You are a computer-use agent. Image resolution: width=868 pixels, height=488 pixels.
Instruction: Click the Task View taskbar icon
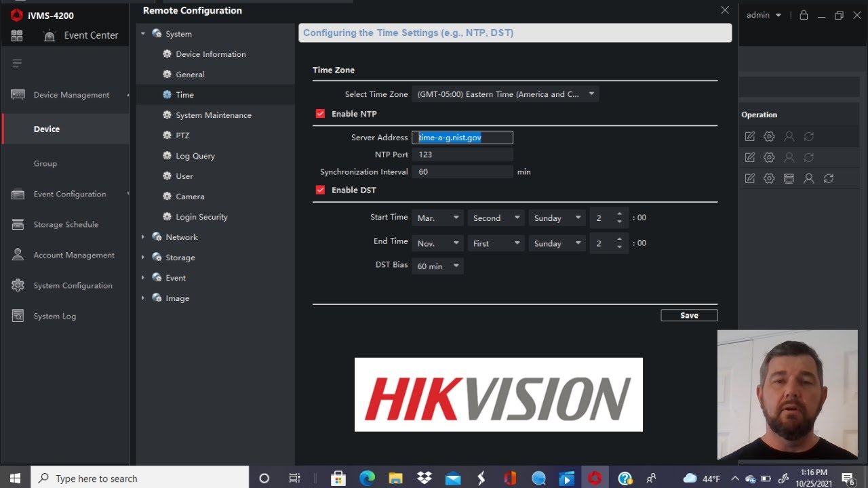point(294,479)
